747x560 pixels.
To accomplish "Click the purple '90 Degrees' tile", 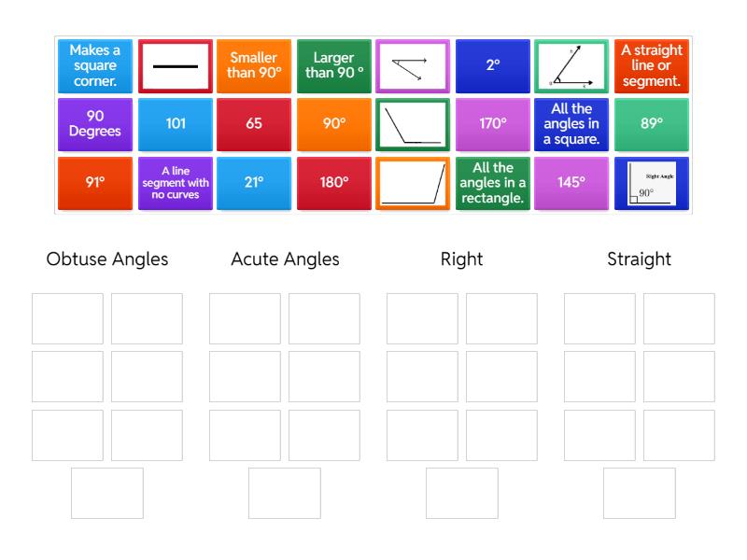I will click(x=95, y=124).
